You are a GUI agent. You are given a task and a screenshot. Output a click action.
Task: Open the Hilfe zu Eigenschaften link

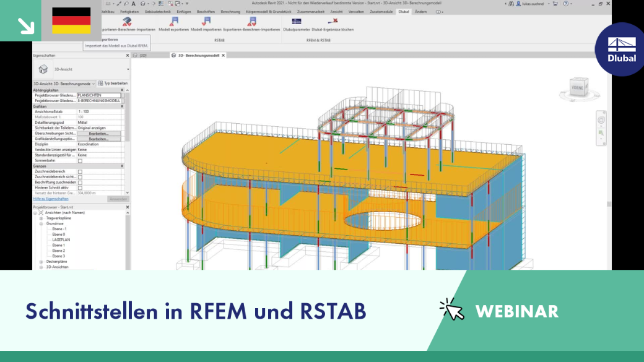pos(51,199)
